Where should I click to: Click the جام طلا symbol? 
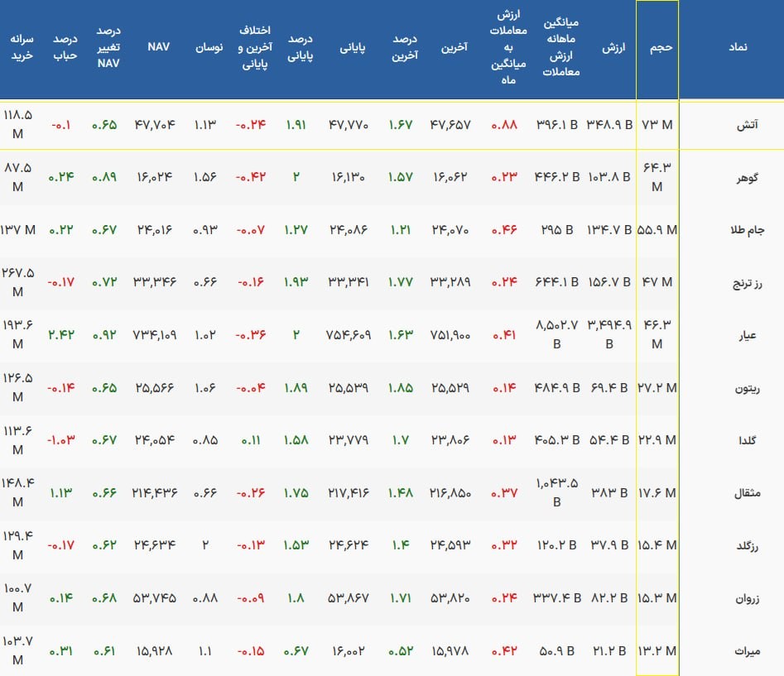click(x=747, y=230)
